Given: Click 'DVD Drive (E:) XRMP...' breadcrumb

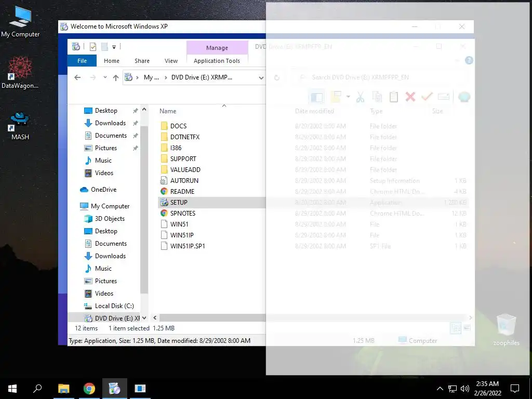Looking at the screenshot, I should (x=202, y=77).
